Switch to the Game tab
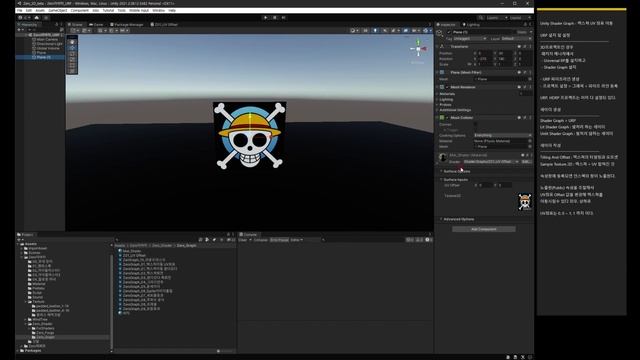 point(97,24)
